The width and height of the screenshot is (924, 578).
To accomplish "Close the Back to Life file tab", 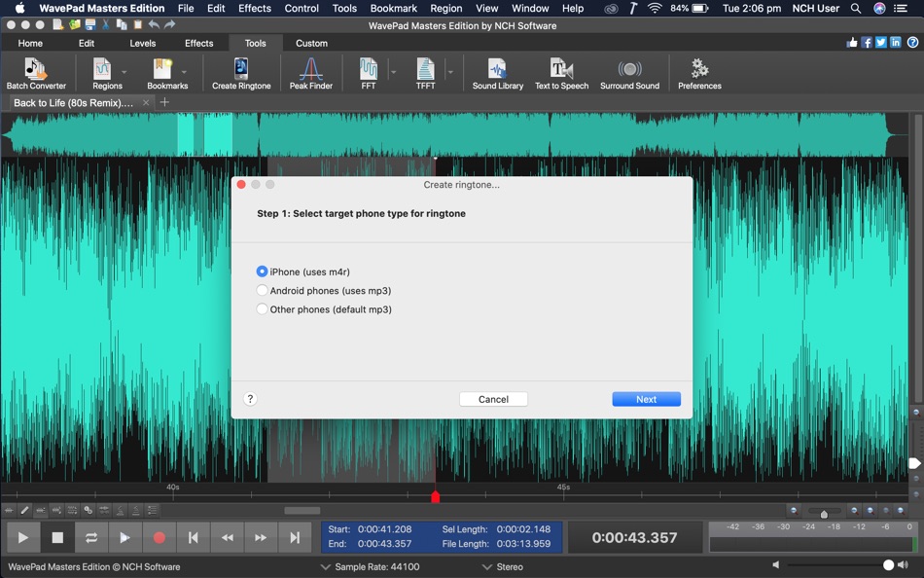I will (x=146, y=102).
